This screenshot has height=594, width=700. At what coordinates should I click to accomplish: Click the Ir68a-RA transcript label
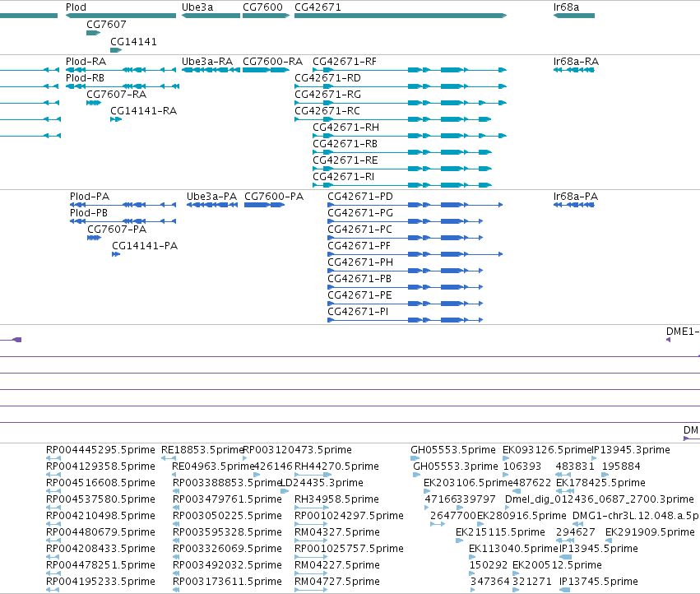576,62
